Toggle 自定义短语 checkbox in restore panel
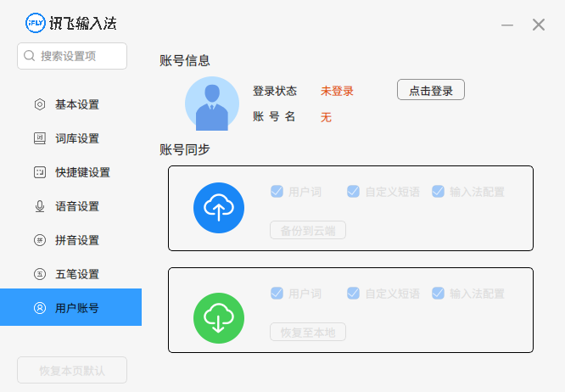The height and width of the screenshot is (392, 565). (x=353, y=294)
